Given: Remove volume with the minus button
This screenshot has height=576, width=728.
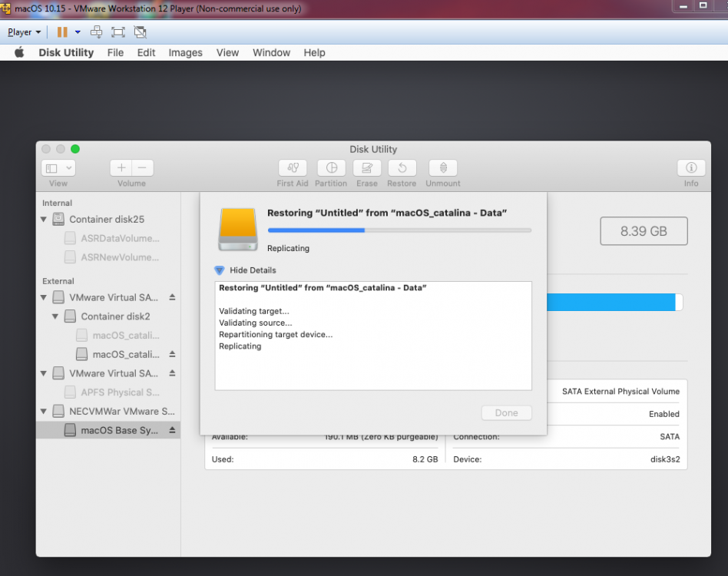Looking at the screenshot, I should [x=143, y=168].
